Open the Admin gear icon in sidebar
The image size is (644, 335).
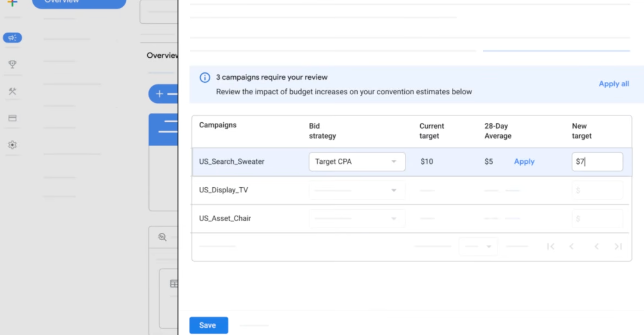pyautogui.click(x=12, y=145)
